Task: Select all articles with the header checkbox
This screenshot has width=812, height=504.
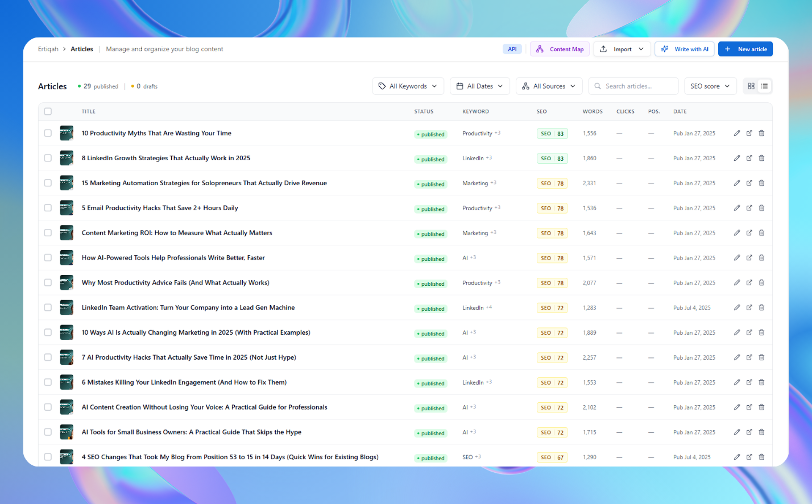Action: tap(48, 111)
